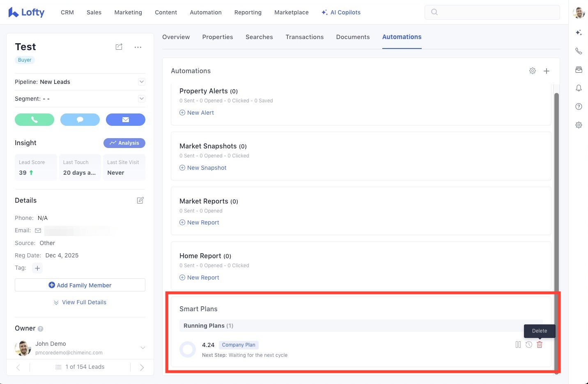588x384 pixels.
Task: Edit lead Details with pencil icon
Action: (140, 200)
